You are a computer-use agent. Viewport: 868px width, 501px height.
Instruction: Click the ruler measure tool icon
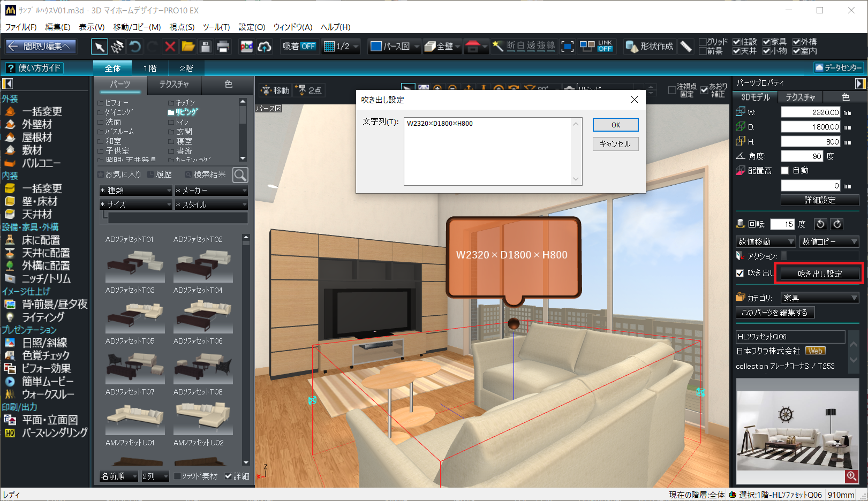[686, 47]
